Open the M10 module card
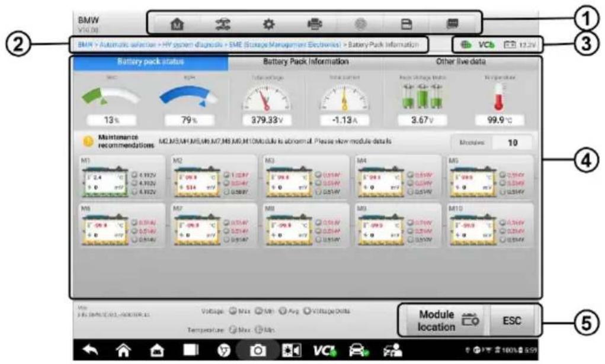Viewport: 605px width, 364px height. tap(490, 225)
